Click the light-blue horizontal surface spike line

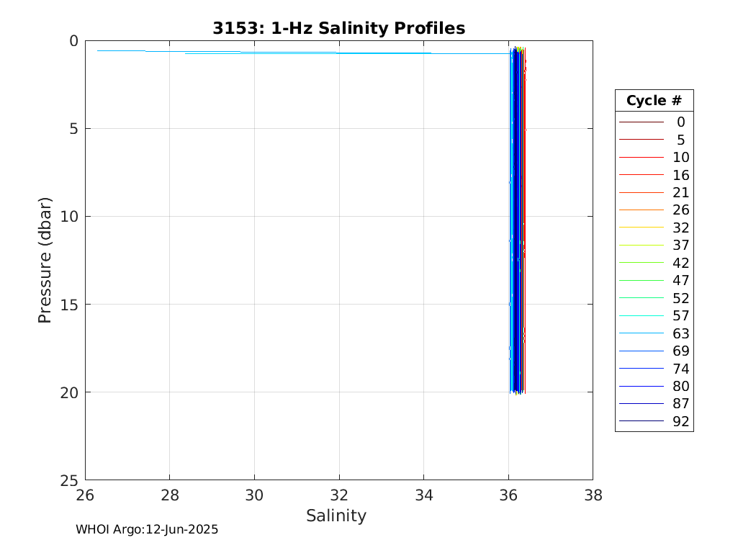pos(304,52)
